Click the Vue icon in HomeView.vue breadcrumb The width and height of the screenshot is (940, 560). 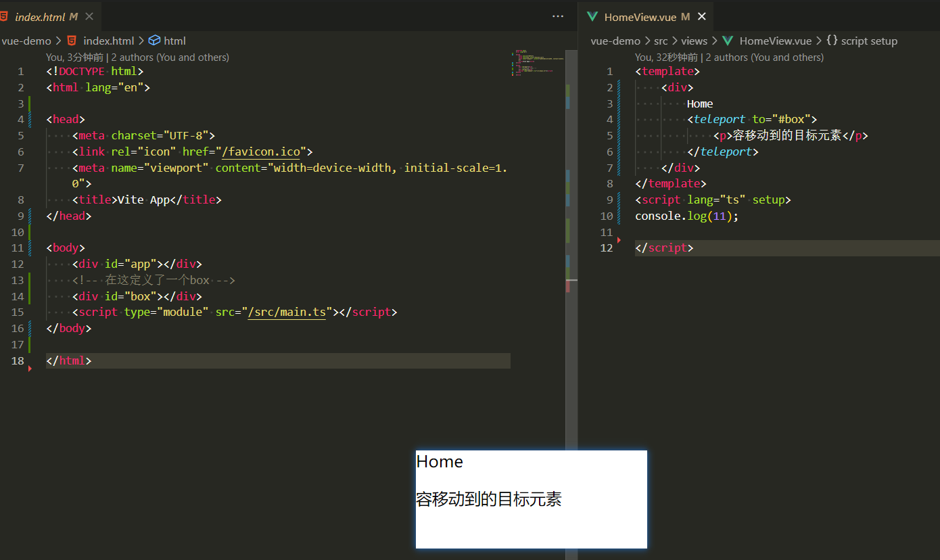click(x=728, y=41)
